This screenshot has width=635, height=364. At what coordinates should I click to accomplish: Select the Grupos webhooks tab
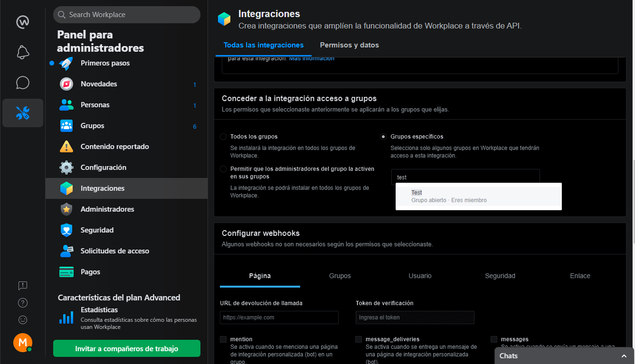[x=340, y=276]
